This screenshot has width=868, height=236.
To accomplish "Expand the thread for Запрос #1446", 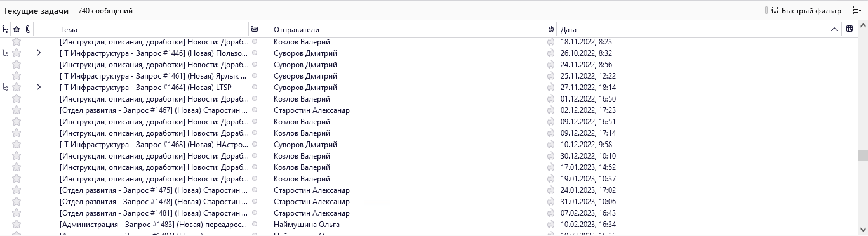I will pyautogui.click(x=38, y=53).
